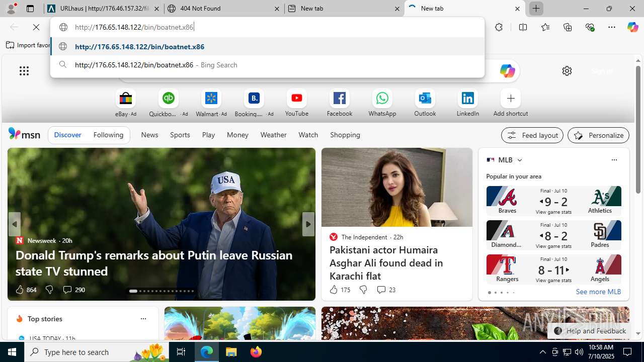
Task: Open Braves vs Athletics game stats
Action: (x=553, y=201)
